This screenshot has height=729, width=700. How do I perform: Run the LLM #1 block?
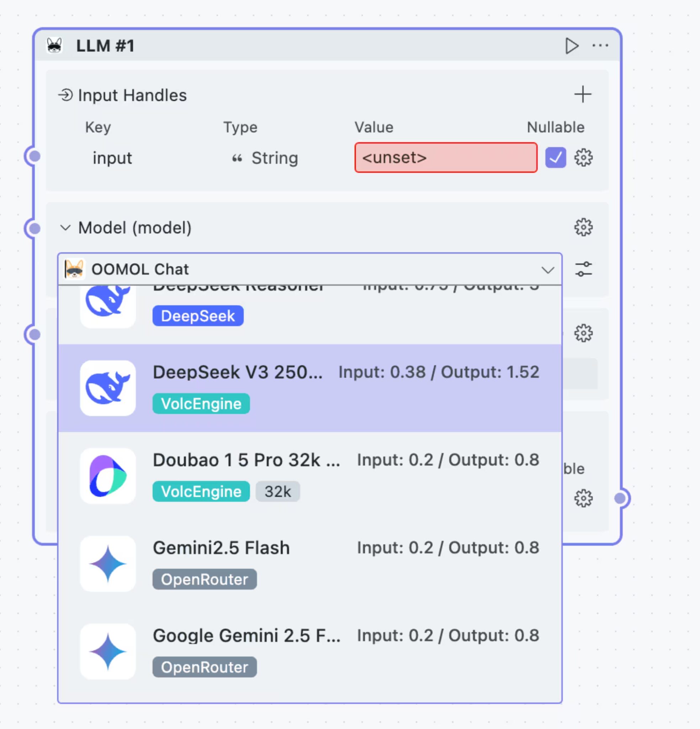point(571,46)
